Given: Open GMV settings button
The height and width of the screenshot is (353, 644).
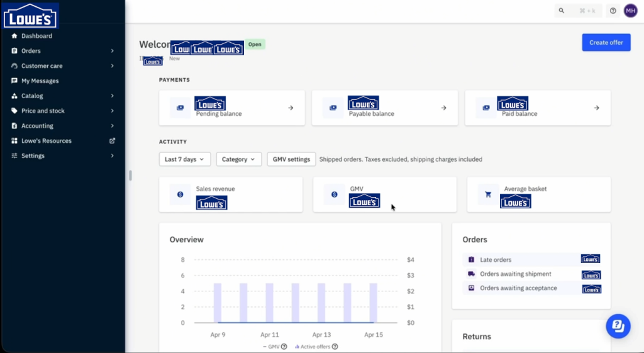Looking at the screenshot, I should [x=291, y=159].
